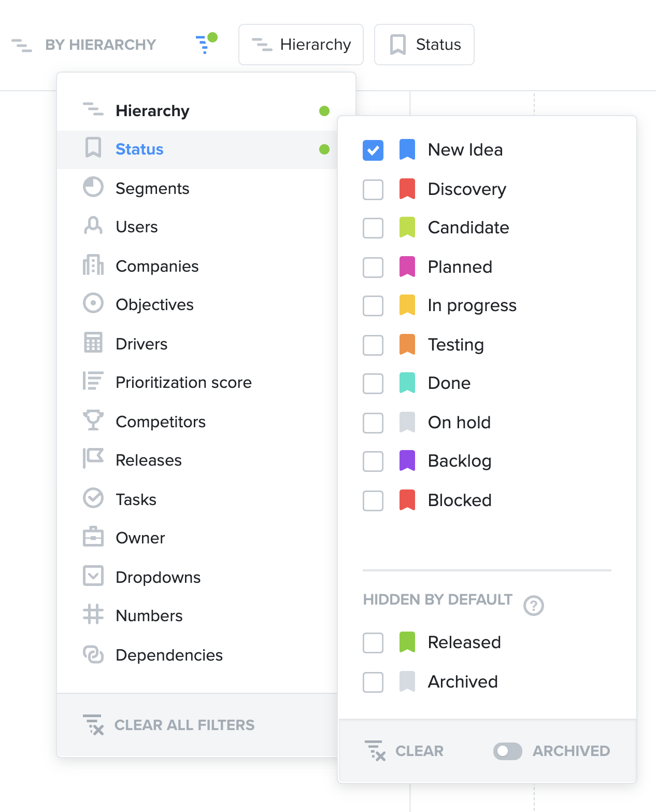Click the Dependencies link icon
The height and width of the screenshot is (812, 656).
point(93,654)
